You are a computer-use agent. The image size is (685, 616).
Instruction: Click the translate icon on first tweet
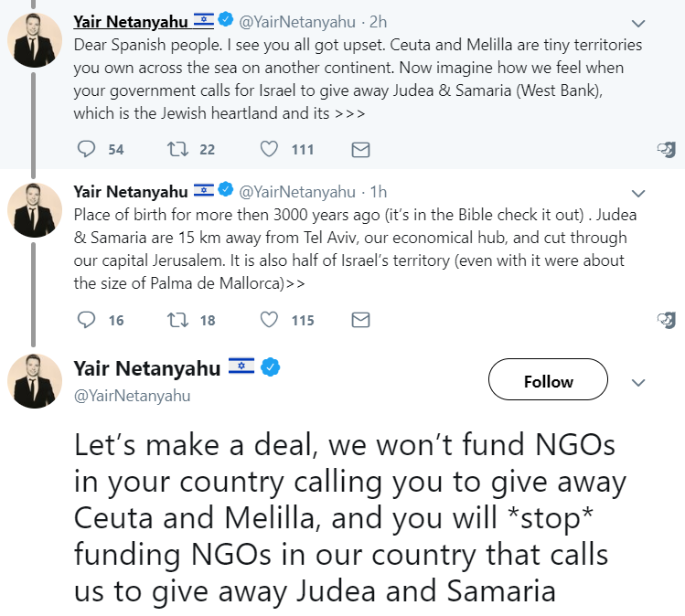[667, 149]
